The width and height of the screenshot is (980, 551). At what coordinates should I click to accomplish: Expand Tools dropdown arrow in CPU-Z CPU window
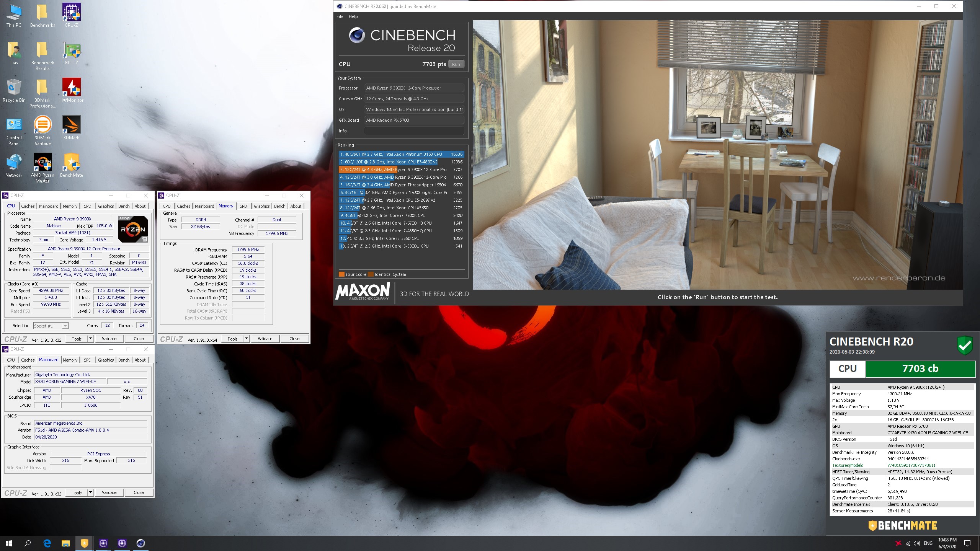click(x=91, y=339)
